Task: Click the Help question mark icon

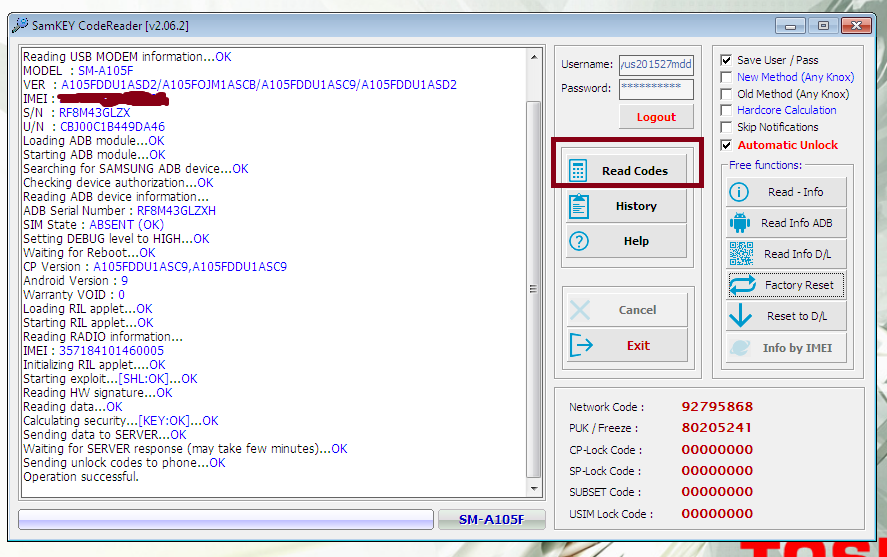Action: point(579,241)
